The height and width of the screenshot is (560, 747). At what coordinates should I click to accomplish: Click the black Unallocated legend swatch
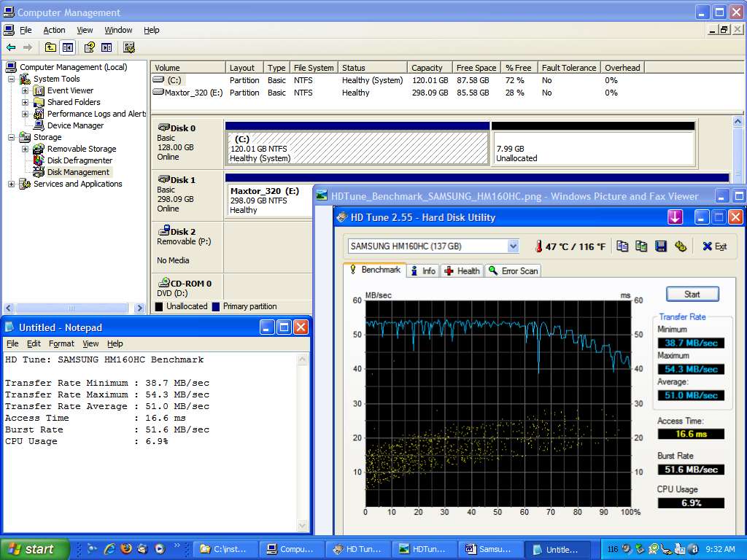pyautogui.click(x=159, y=307)
